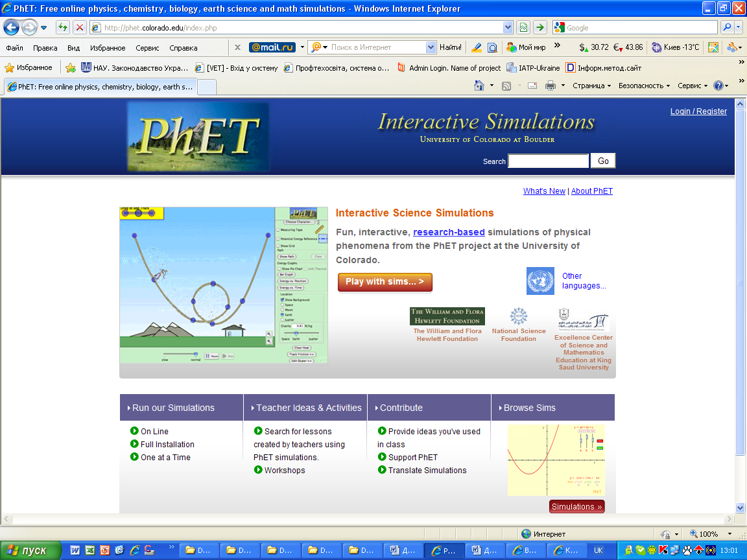Screen dimensions: 747x560
Task: Click the Compatibility View icon in address bar
Action: [x=523, y=28]
